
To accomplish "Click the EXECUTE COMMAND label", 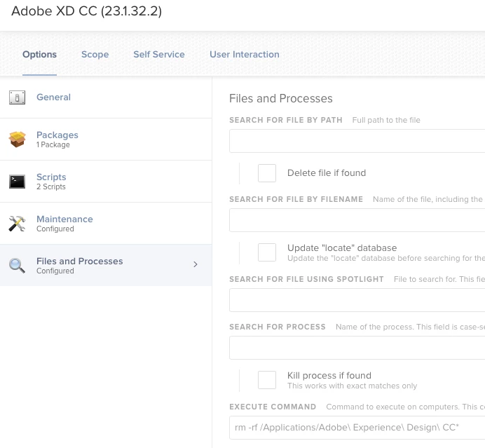I will click(273, 407).
